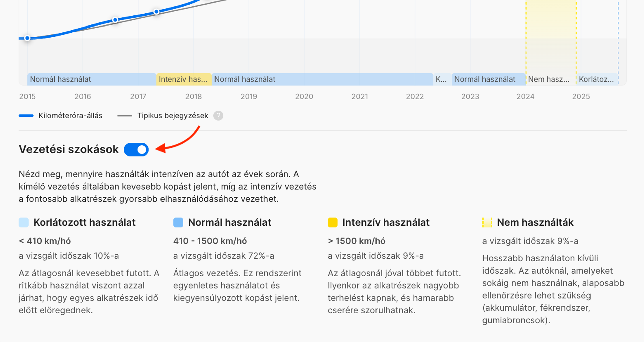This screenshot has height=342, width=644.
Task: Select the mid-2016 odometer data point
Action: (x=115, y=20)
